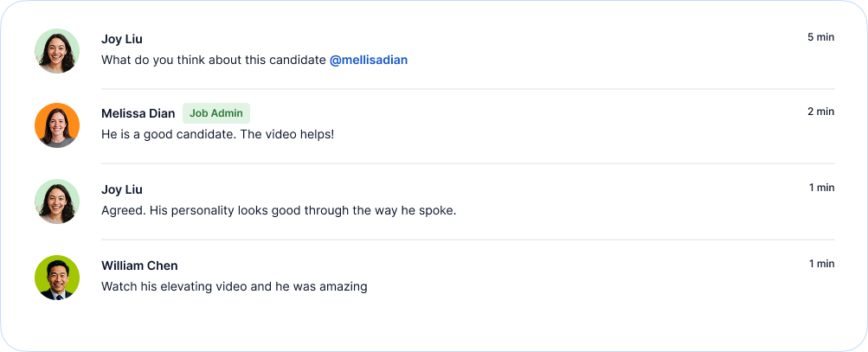Click the message "He is a good candidate"
The width and height of the screenshot is (868, 352).
217,135
